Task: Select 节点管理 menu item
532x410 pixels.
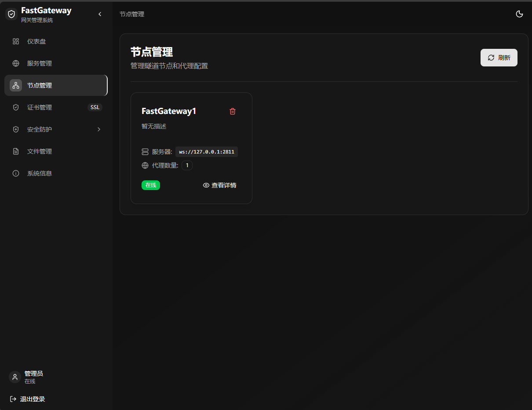Action: click(56, 85)
